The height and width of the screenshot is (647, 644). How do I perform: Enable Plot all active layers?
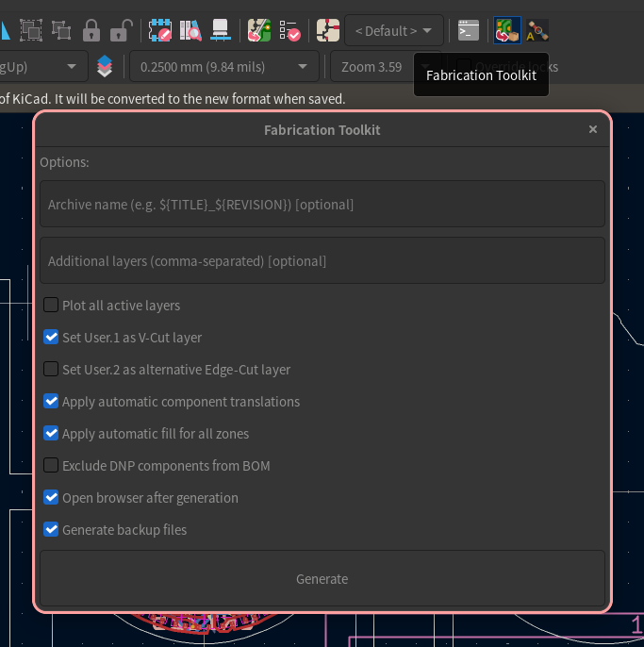51,306
